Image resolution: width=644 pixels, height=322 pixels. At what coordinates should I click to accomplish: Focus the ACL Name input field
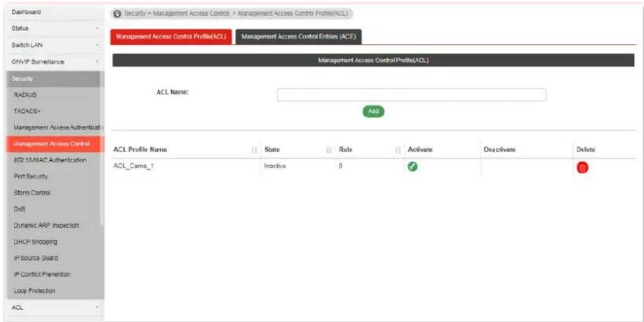click(x=412, y=95)
